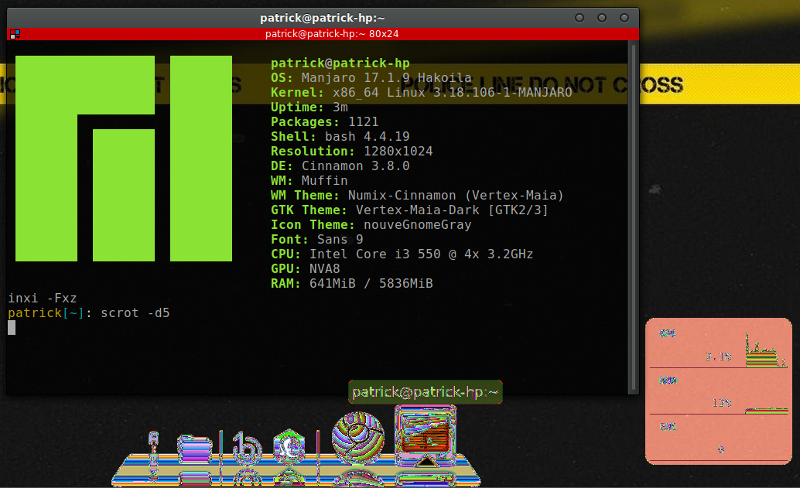The height and width of the screenshot is (488, 800).
Task: Click the 'RAM: 641MiB / 5836MiB' line
Action: 352,283
